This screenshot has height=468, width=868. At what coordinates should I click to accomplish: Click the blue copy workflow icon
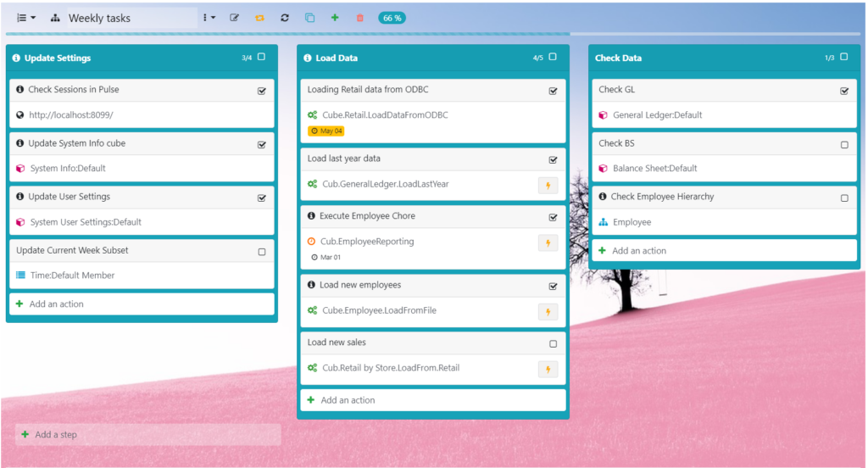click(309, 18)
